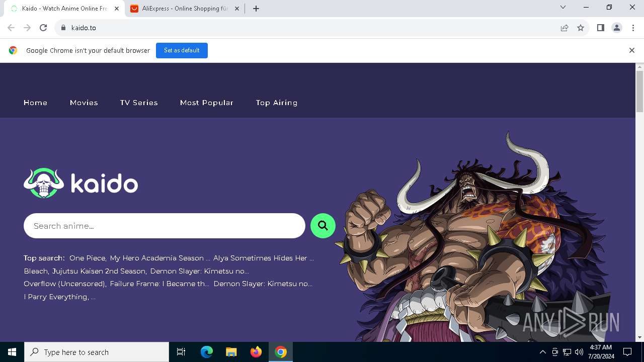
Task: Open the Most Popular menu item
Action: [x=207, y=103]
